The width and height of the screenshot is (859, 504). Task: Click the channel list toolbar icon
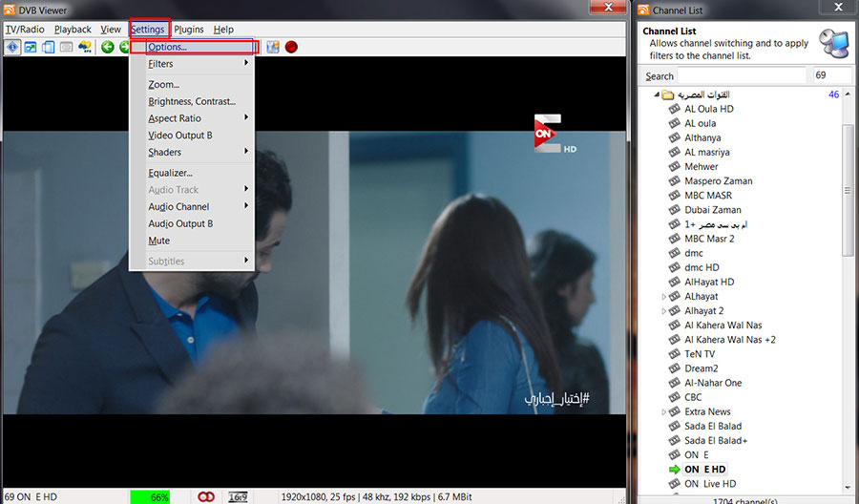(273, 47)
